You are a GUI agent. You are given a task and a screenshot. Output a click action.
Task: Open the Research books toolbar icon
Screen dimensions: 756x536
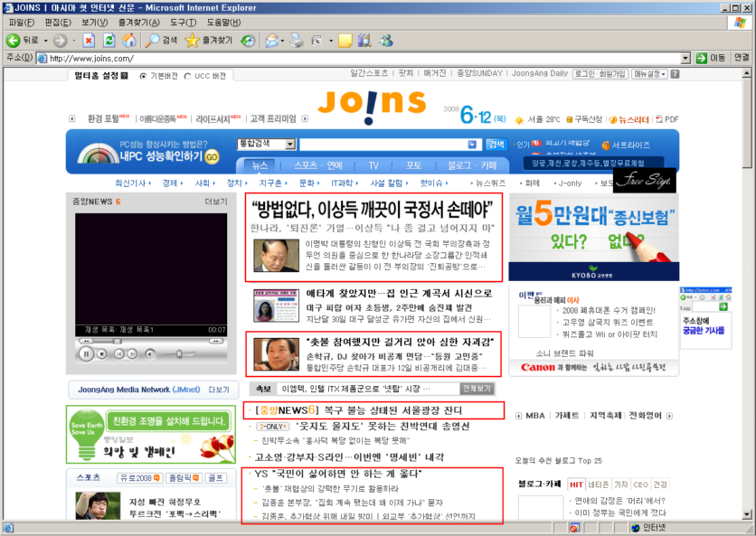tap(364, 41)
